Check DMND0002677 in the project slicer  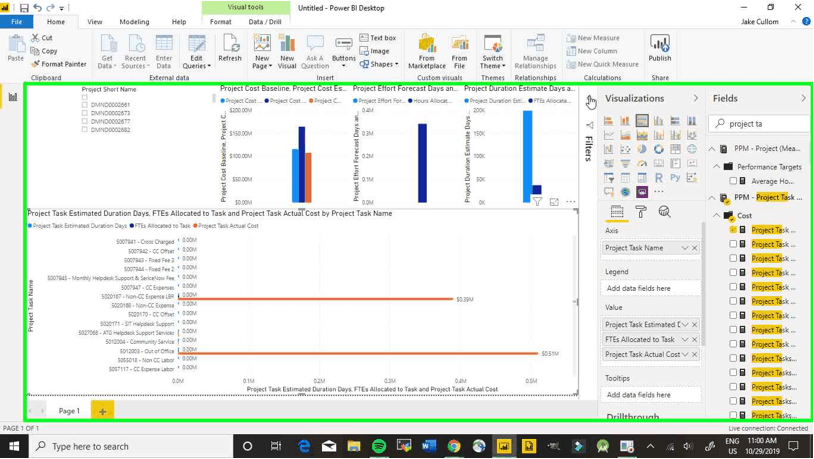[x=85, y=122]
